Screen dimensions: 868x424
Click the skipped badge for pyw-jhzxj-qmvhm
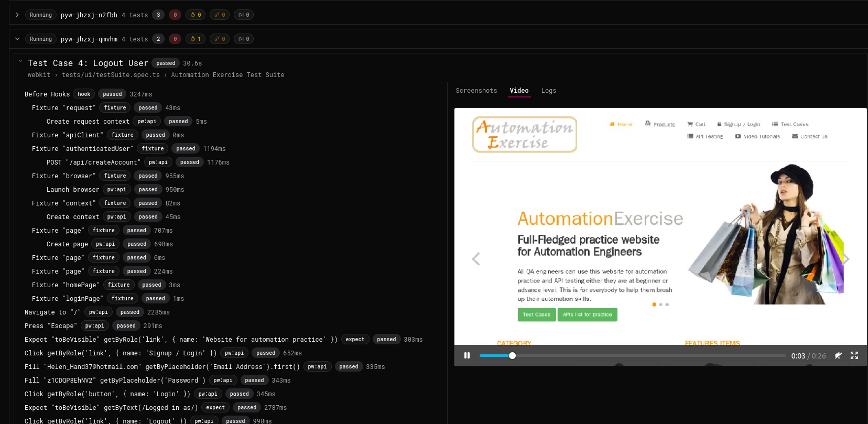tap(244, 39)
